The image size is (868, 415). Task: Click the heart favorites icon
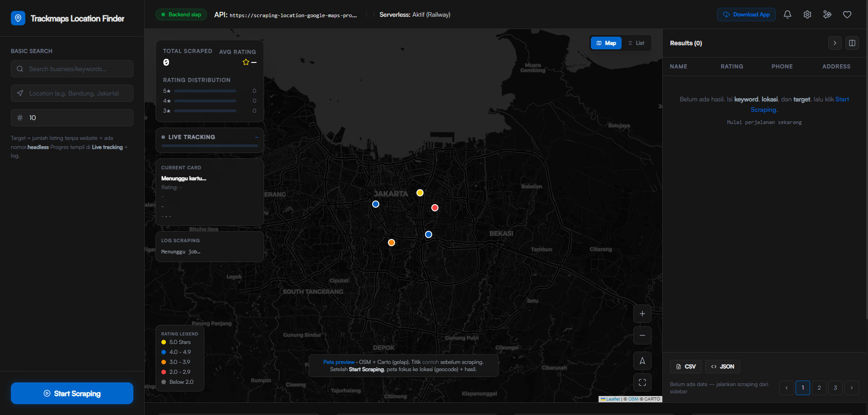point(847,14)
